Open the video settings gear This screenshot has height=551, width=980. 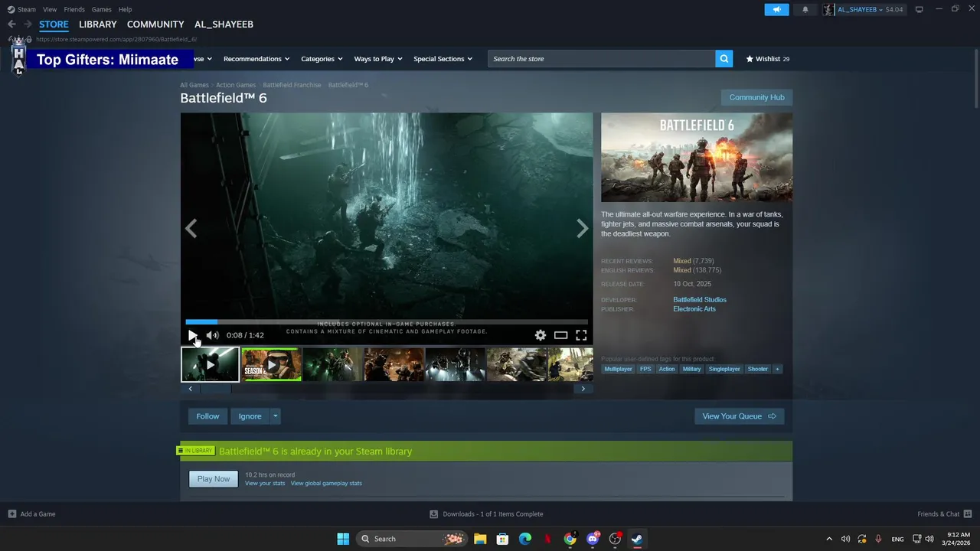click(541, 335)
